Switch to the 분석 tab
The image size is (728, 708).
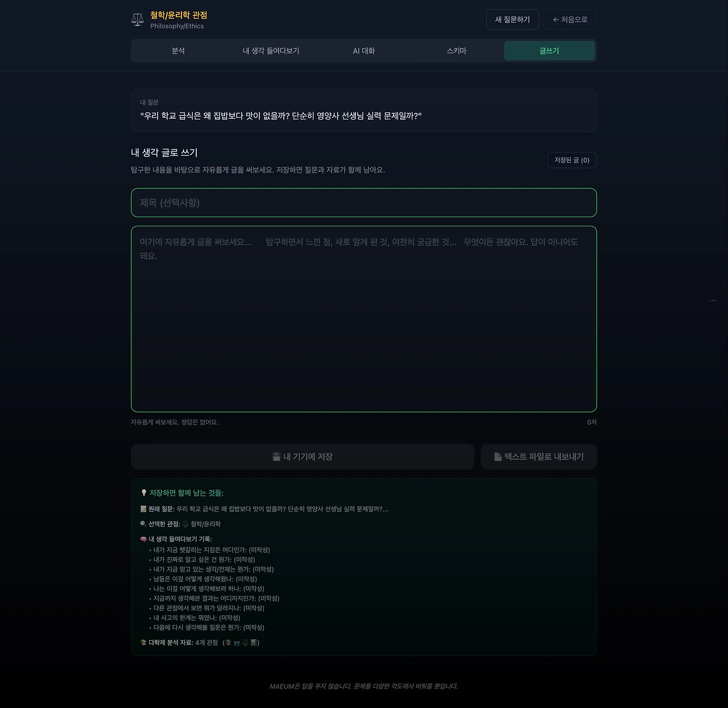pyautogui.click(x=178, y=51)
